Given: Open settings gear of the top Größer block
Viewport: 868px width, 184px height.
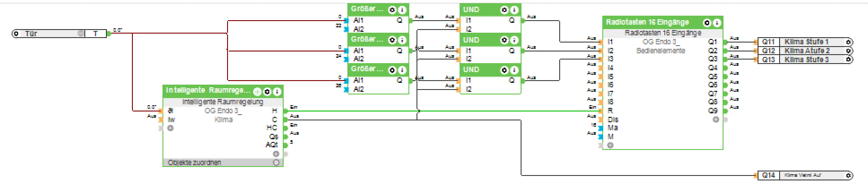Looking at the screenshot, I should point(392,10).
